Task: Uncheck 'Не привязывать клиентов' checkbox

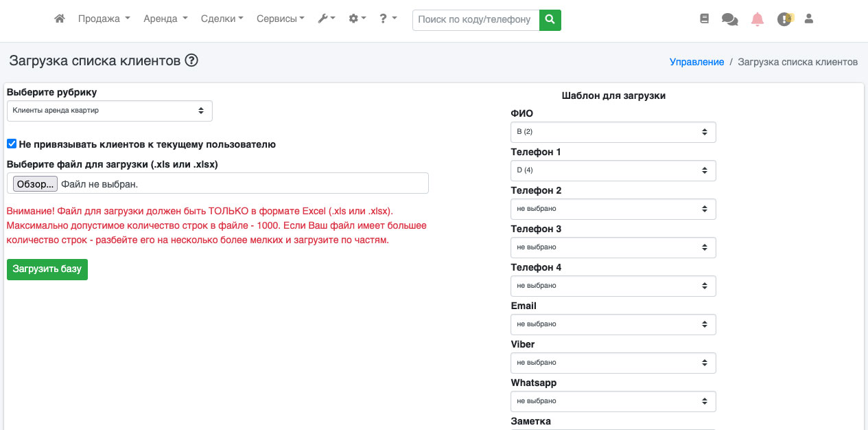Action: coord(12,144)
